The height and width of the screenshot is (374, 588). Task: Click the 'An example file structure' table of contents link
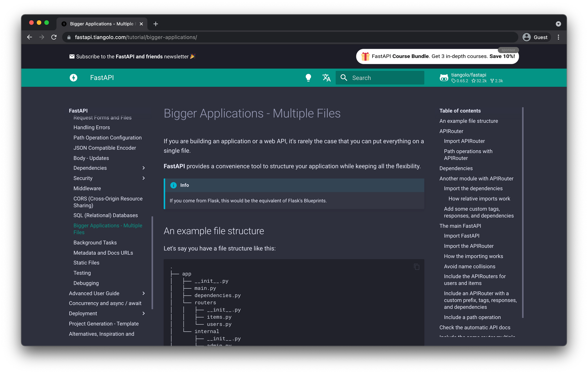pos(469,120)
